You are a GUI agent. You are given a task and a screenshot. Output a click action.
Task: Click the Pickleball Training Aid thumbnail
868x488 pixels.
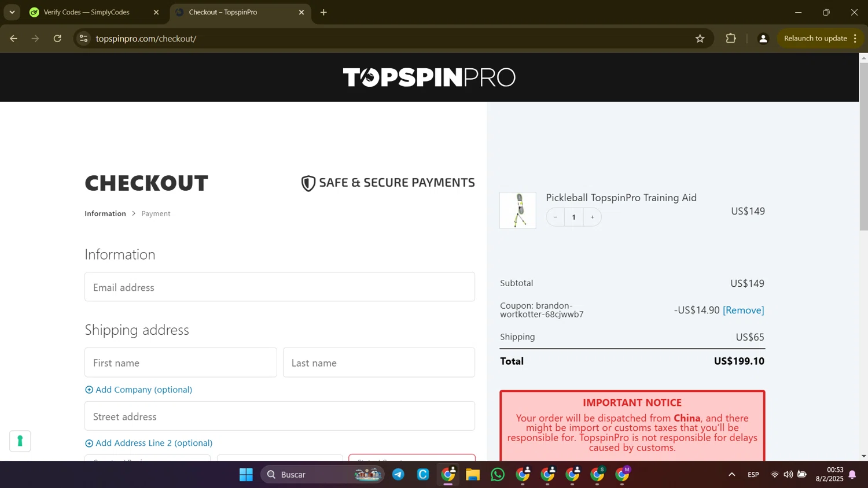point(518,210)
